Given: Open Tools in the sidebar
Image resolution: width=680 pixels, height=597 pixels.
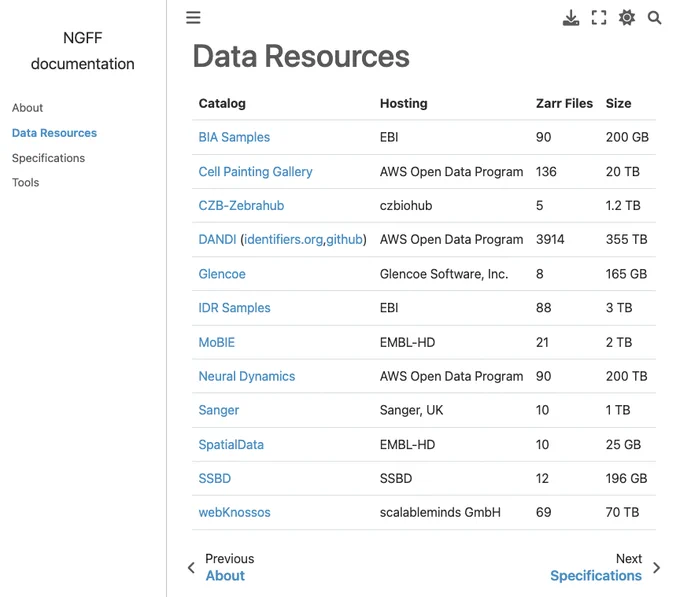Looking at the screenshot, I should click(26, 183).
